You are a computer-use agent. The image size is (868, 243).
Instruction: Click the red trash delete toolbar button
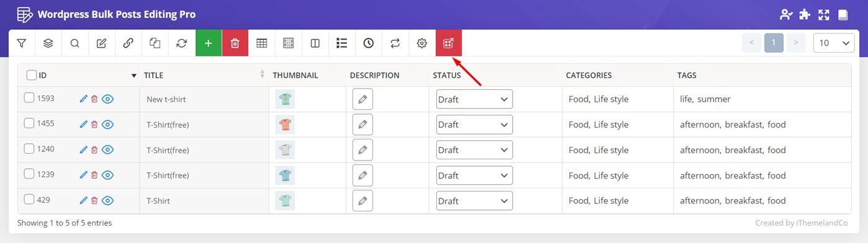click(235, 43)
